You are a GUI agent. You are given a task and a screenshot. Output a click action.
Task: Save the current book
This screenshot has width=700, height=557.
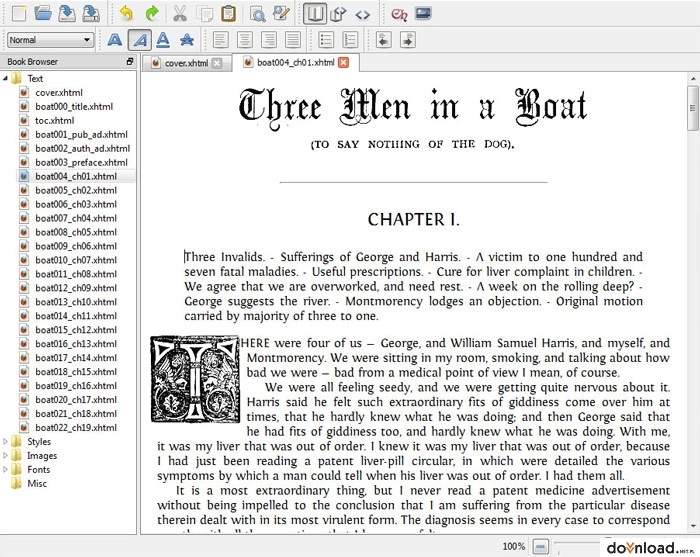(x=67, y=13)
